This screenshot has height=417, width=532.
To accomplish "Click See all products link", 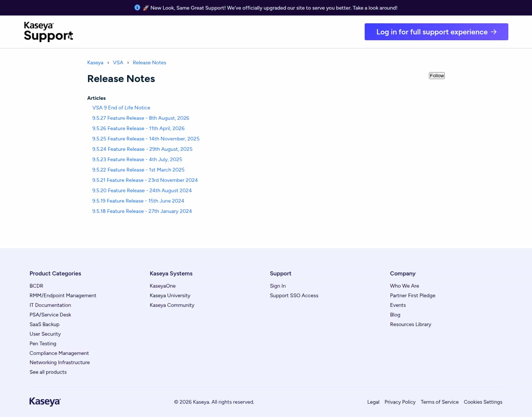I will (x=48, y=372).
